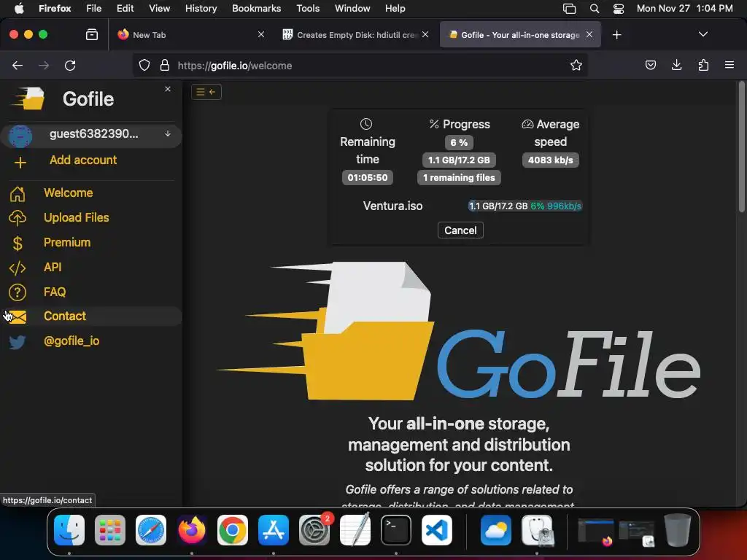Click the 4083 kb/s average speed badge
The image size is (747, 560).
tap(550, 160)
